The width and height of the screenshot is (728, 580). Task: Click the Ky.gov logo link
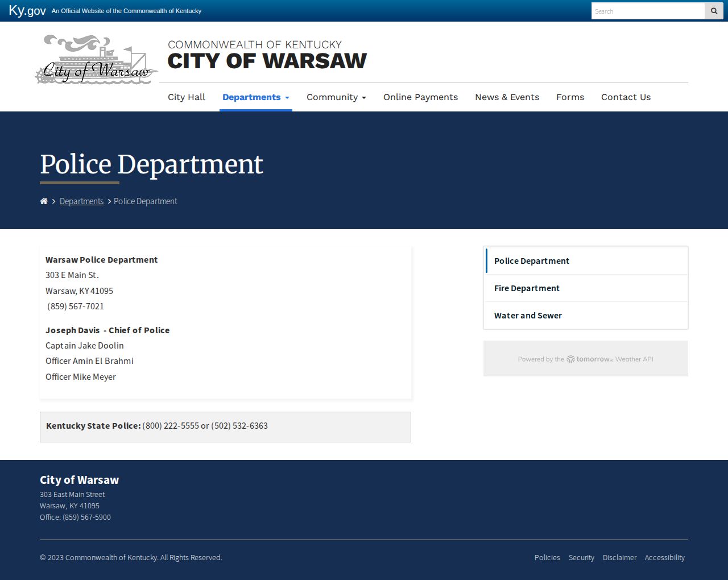[x=27, y=11]
